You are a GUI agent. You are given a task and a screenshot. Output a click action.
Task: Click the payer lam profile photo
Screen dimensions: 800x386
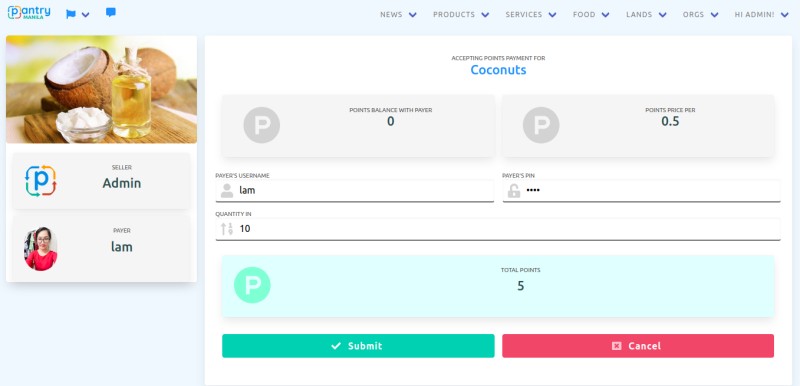pos(41,249)
